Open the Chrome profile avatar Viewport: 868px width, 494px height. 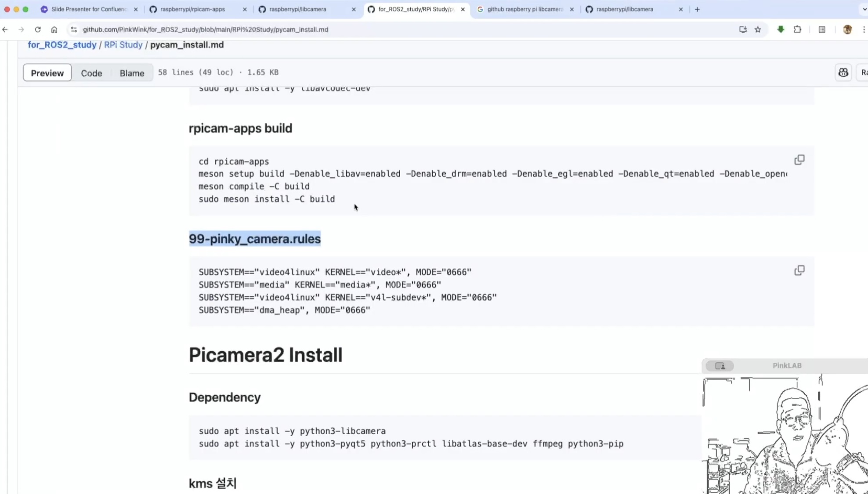point(847,29)
